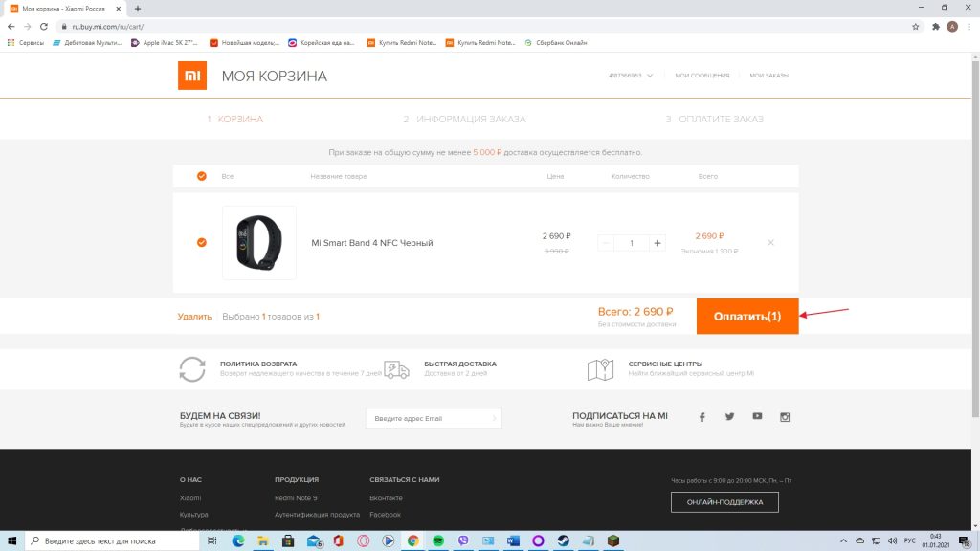Click the Удалить link
Viewport: 980px width, 551px height.
[194, 316]
